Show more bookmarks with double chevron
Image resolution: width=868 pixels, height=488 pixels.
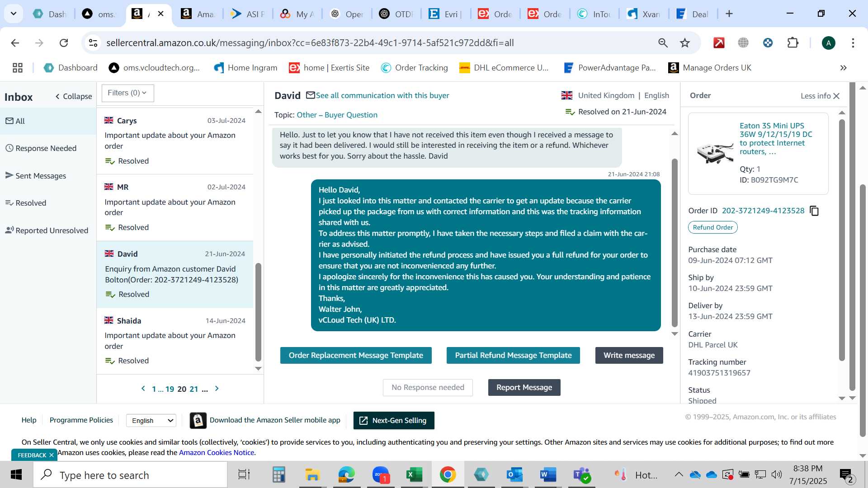coord(843,68)
